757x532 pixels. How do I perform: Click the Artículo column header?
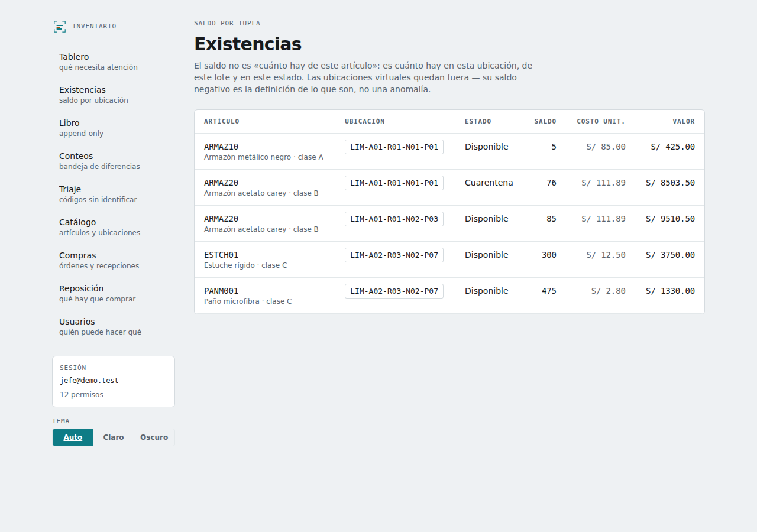coord(222,121)
